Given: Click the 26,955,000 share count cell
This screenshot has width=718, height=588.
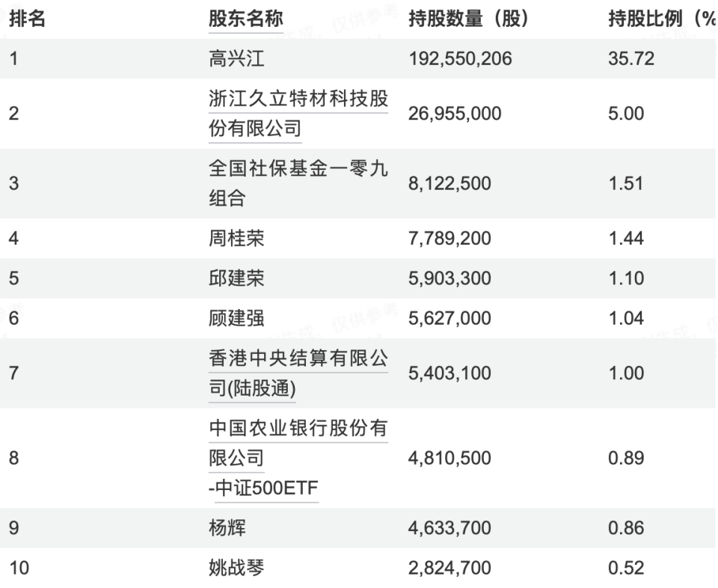Looking at the screenshot, I should (455, 114).
